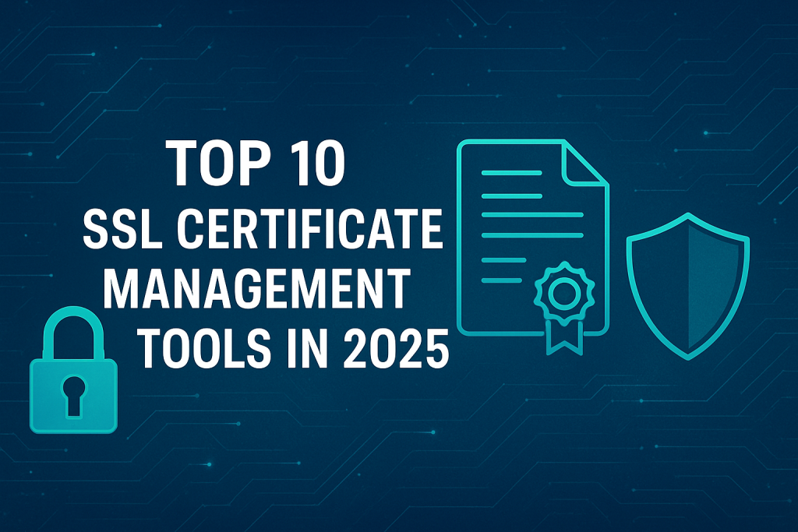Click the padlock icon
Image resolution: width=798 pixels, height=532 pixels.
74,370
